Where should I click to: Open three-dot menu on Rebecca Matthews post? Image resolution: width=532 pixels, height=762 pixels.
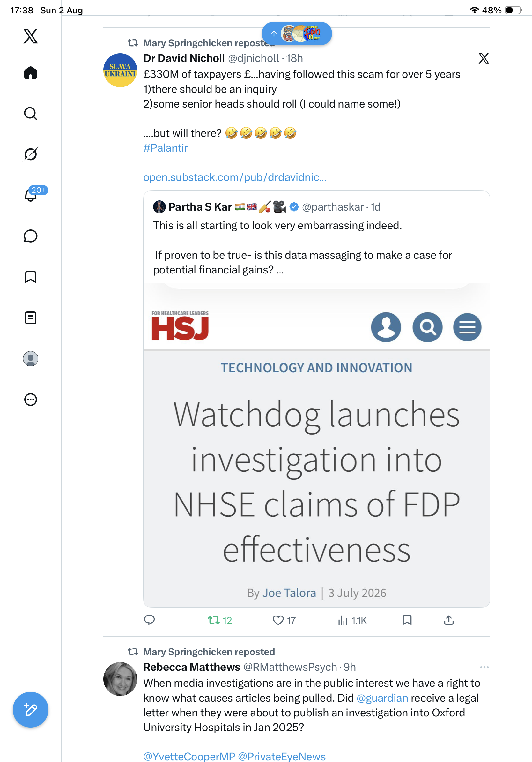point(484,667)
